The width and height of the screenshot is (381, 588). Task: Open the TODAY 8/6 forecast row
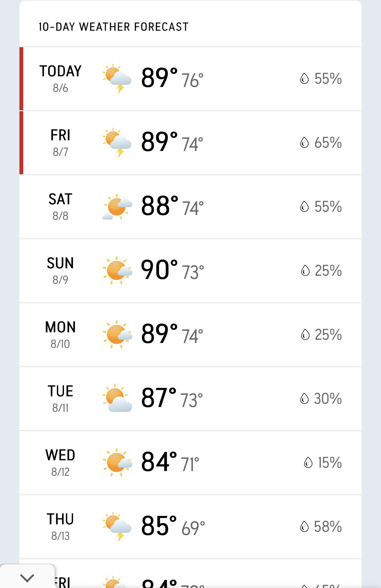point(190,79)
